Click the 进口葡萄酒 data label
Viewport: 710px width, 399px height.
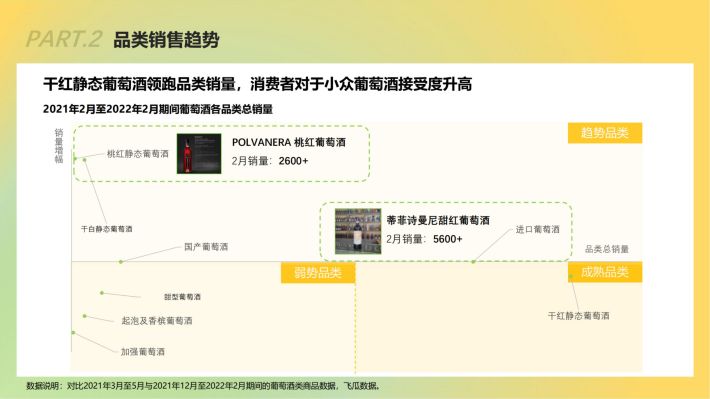click(x=537, y=230)
